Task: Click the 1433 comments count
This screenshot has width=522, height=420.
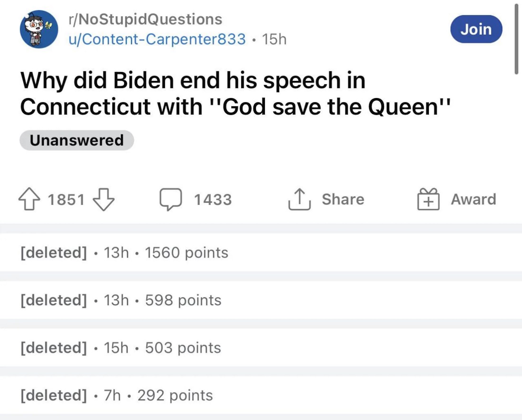Action: click(x=213, y=200)
